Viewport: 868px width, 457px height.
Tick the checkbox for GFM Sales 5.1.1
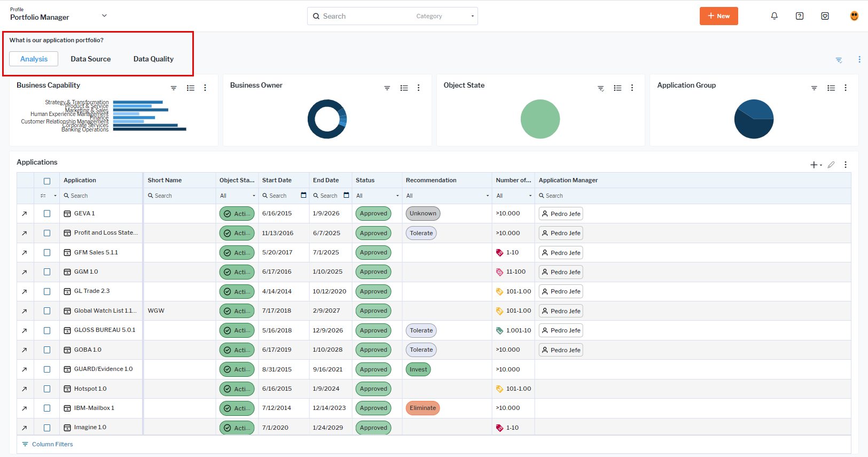[x=47, y=253]
